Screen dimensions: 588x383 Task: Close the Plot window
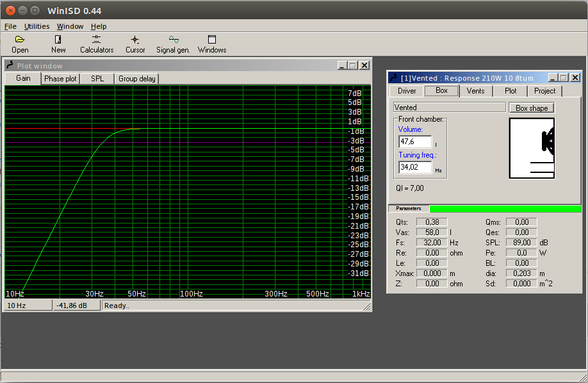tap(364, 65)
